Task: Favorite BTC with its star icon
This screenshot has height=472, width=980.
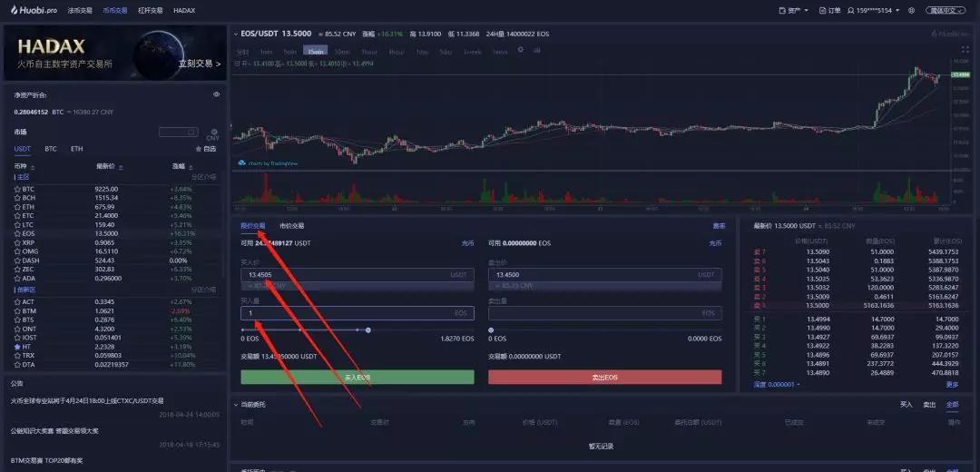Action: click(x=17, y=189)
